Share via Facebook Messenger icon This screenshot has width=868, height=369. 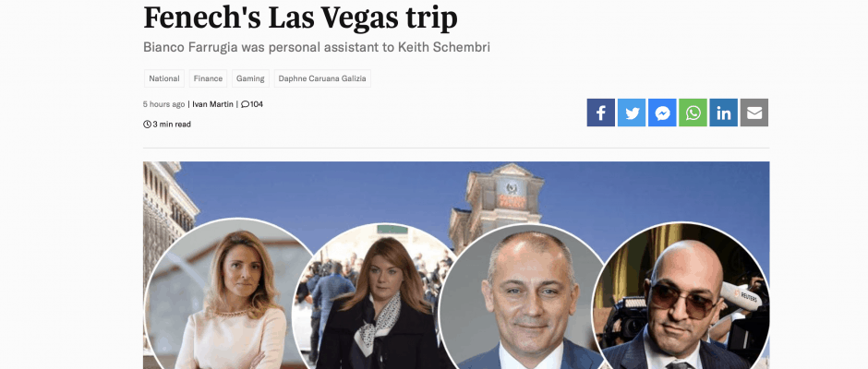[x=662, y=113]
